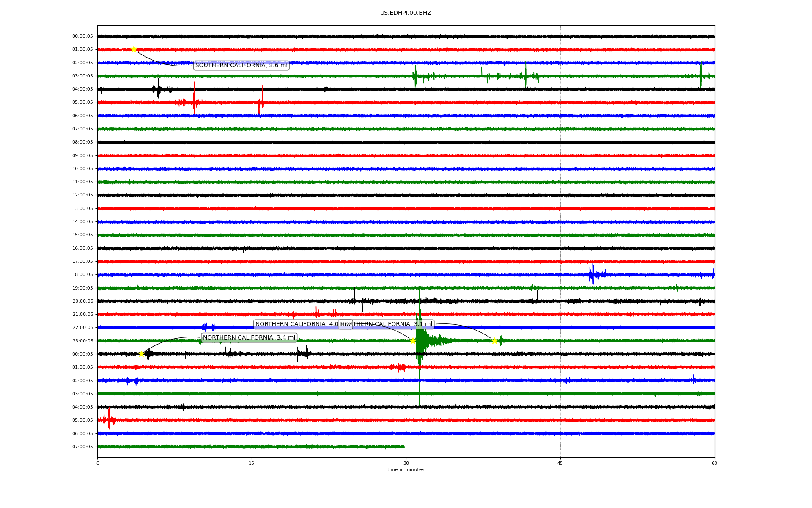Click the 18:00:05 row time label
The width and height of the screenshot is (812, 508).
(x=82, y=275)
